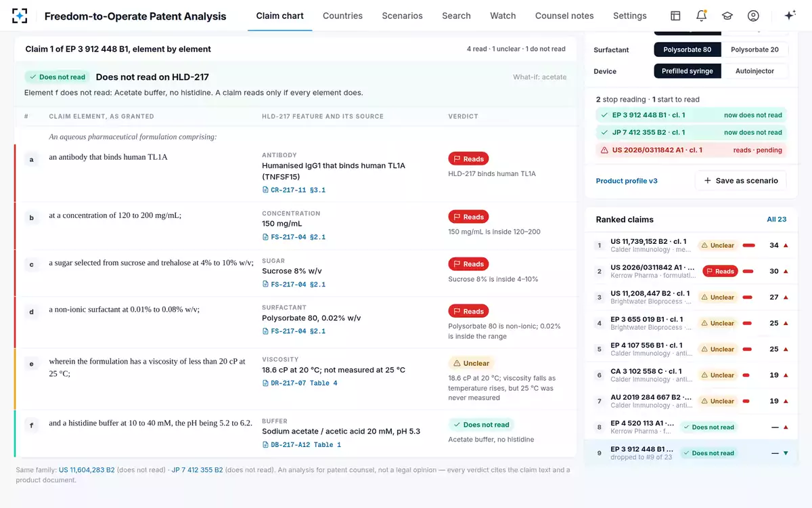Switch to the Claim chart tab
This screenshot has height=508, width=812.
click(x=279, y=16)
